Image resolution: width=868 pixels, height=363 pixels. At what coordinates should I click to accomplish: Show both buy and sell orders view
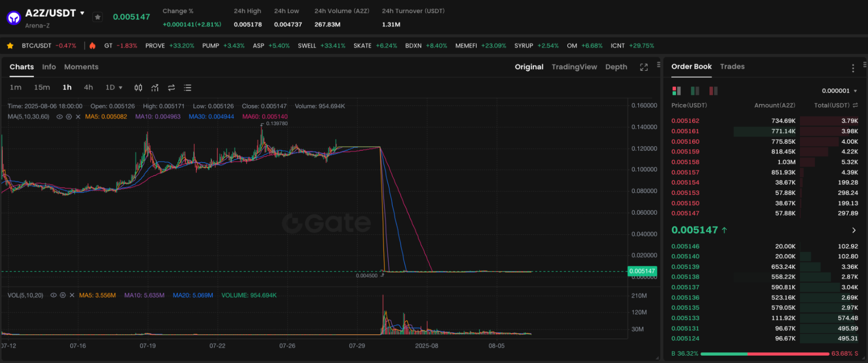point(677,91)
